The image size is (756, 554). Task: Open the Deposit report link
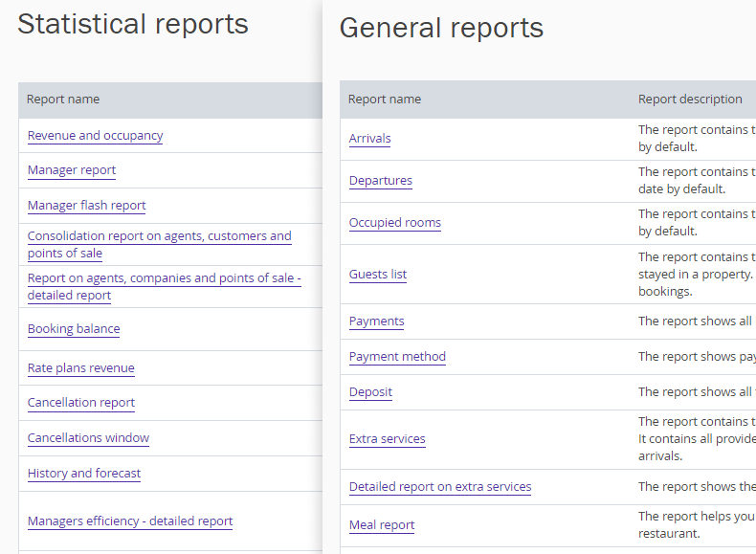(370, 392)
